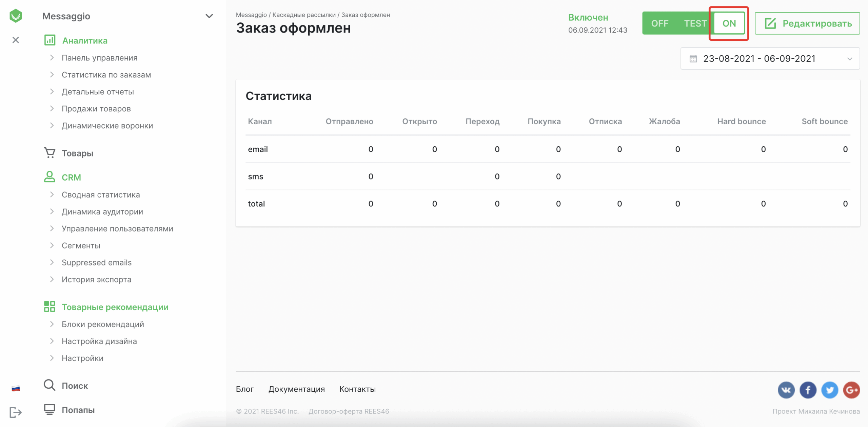Open the VK social icon
The image size is (868, 427).
pos(786,390)
